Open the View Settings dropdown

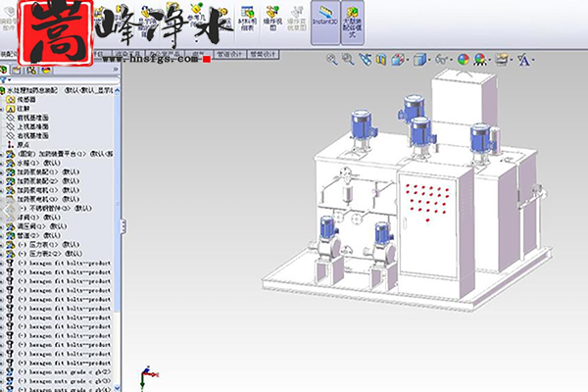coord(505,60)
